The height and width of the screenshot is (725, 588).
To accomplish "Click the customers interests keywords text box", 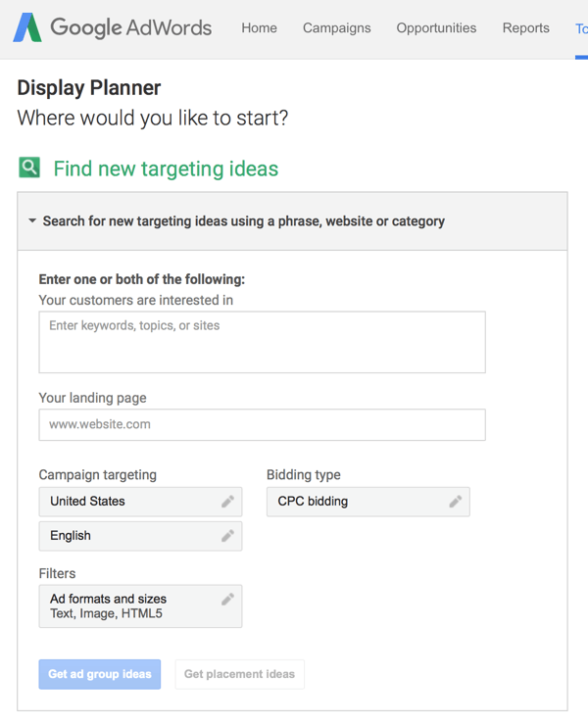I will click(x=262, y=342).
